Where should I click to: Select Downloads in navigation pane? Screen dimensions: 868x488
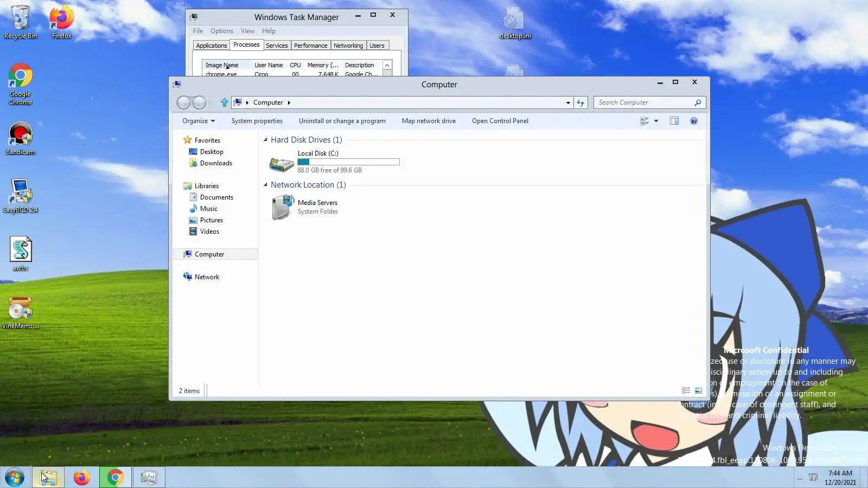(x=216, y=163)
